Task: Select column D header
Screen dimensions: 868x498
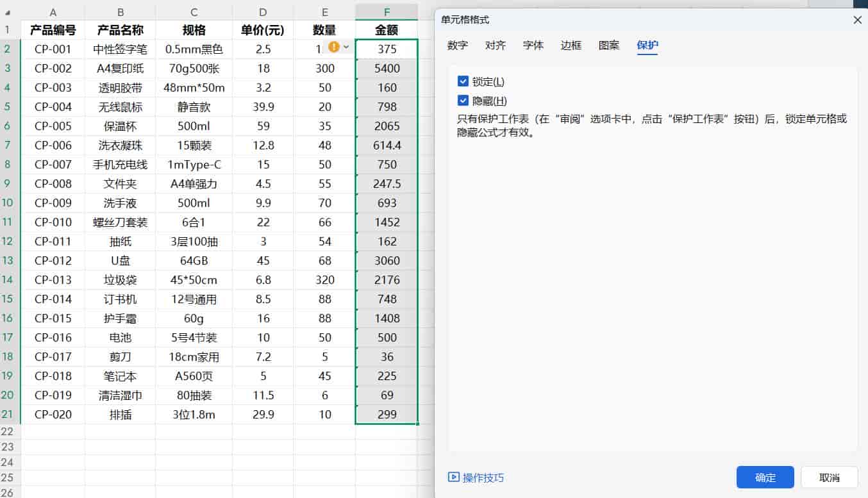Action: [263, 12]
